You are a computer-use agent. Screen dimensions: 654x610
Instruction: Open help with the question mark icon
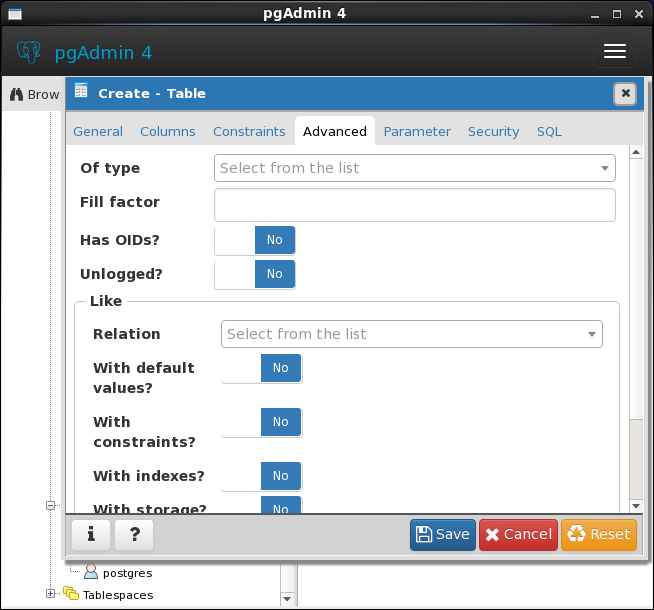(134, 534)
